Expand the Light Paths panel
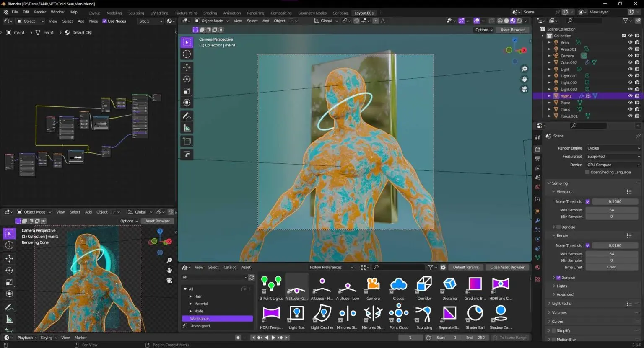The image size is (644, 348). [561, 303]
